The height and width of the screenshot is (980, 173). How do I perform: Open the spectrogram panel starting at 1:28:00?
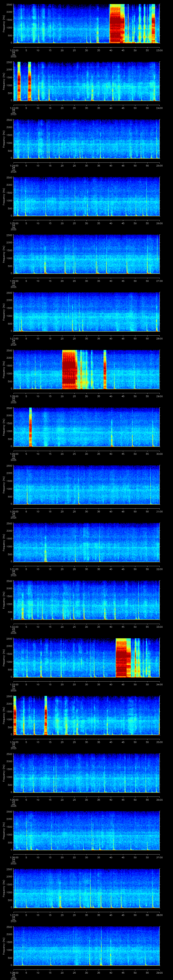point(86,369)
